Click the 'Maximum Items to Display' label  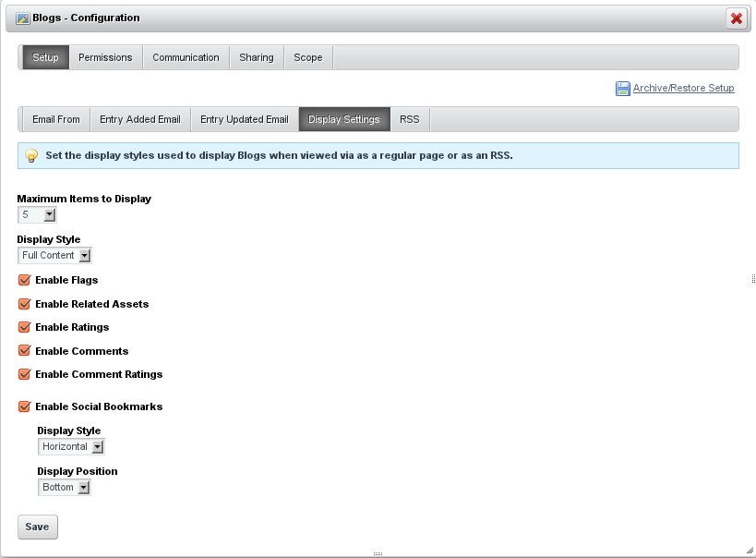[84, 199]
